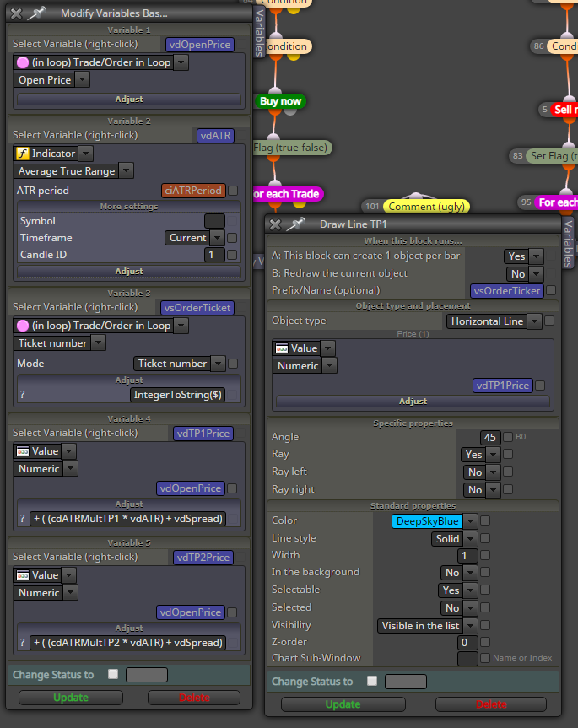
Task: Pin the Modify Variables panel with the pushpin icon
Action: point(36,13)
